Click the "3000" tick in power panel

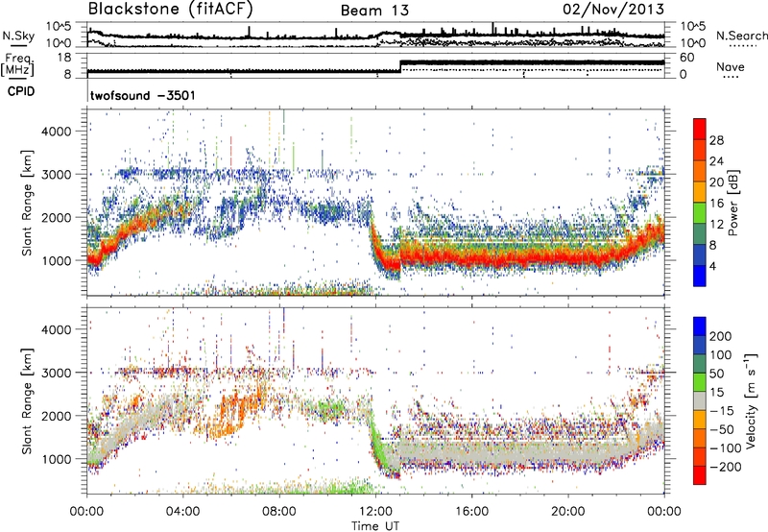(57, 175)
